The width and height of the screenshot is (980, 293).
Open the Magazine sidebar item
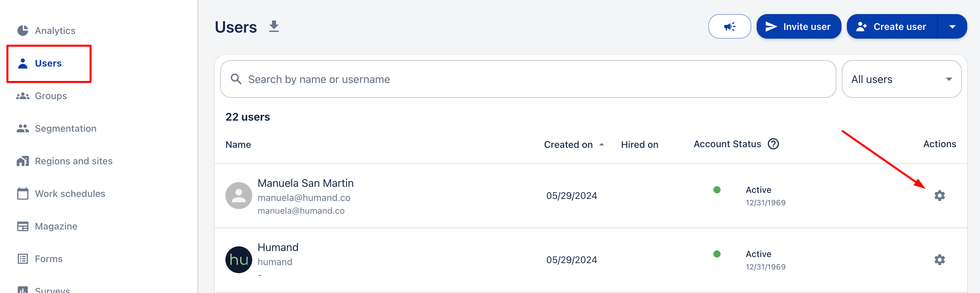56,226
